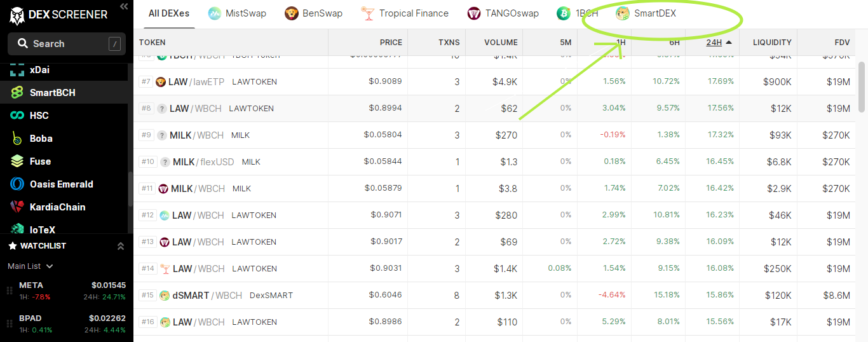Click the xDai chain icon
Image resolution: width=868 pixels, height=342 pixels.
pyautogui.click(x=17, y=70)
